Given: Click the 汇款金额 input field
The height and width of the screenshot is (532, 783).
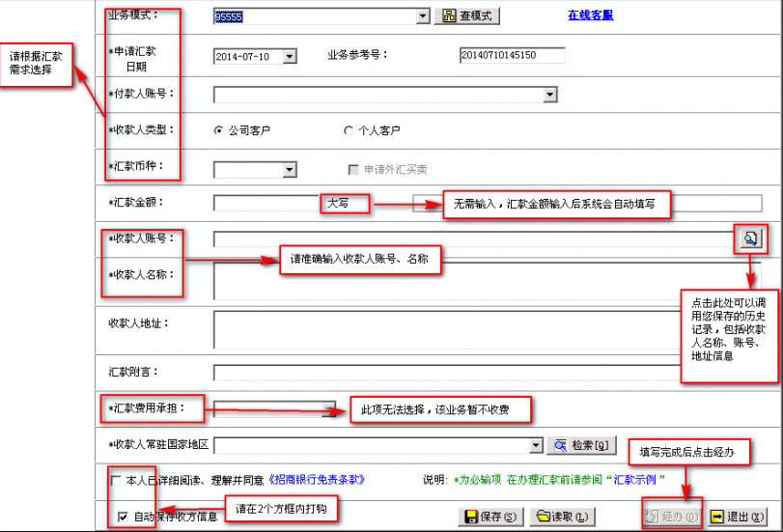Looking at the screenshot, I should click(266, 204).
